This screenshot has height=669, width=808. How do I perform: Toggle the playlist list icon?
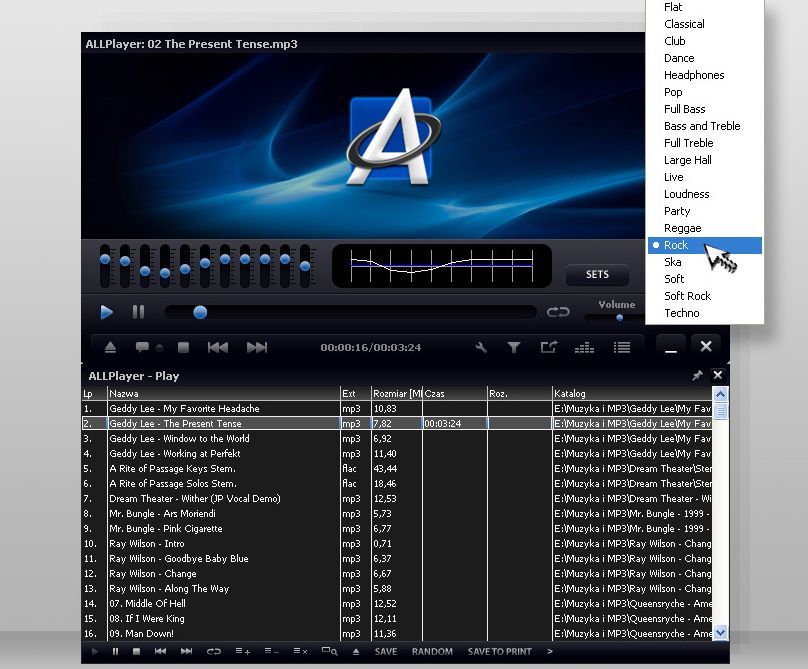[622, 347]
